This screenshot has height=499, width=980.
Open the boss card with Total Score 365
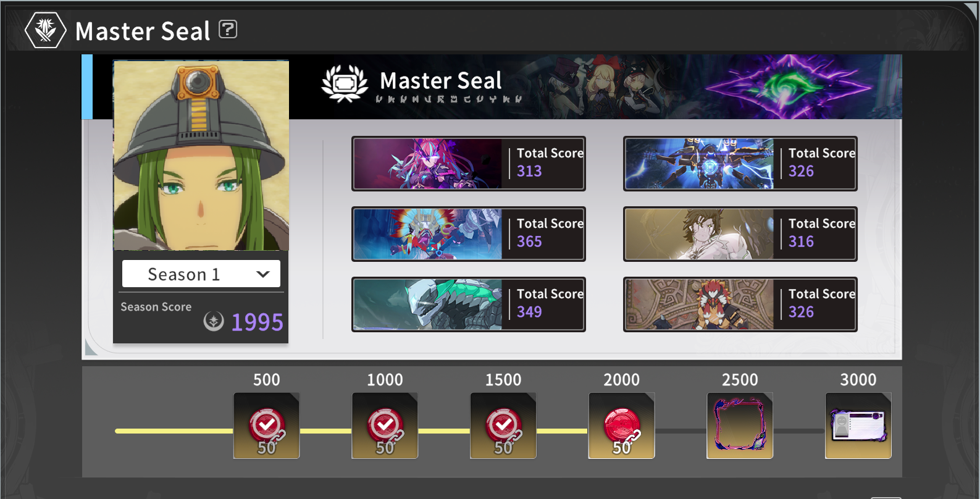coord(469,234)
